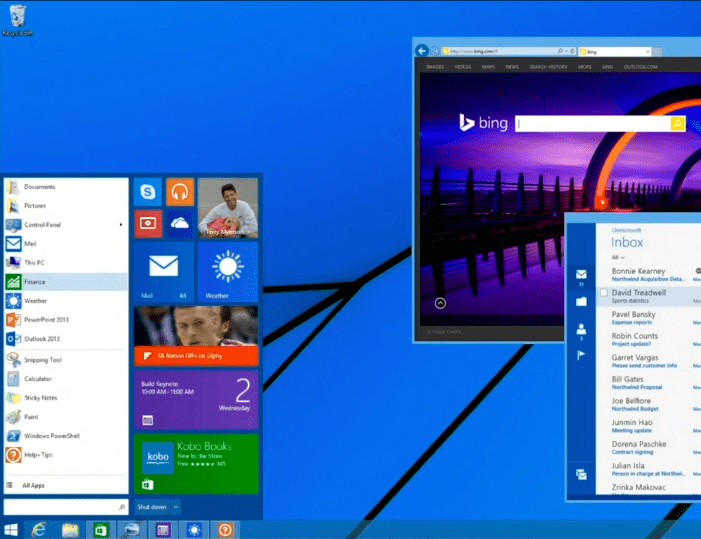
Task: Open File Explorer from the taskbar
Action: click(x=70, y=530)
